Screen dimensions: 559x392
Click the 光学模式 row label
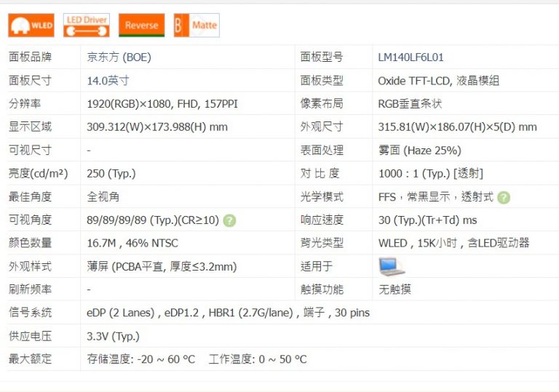(322, 196)
